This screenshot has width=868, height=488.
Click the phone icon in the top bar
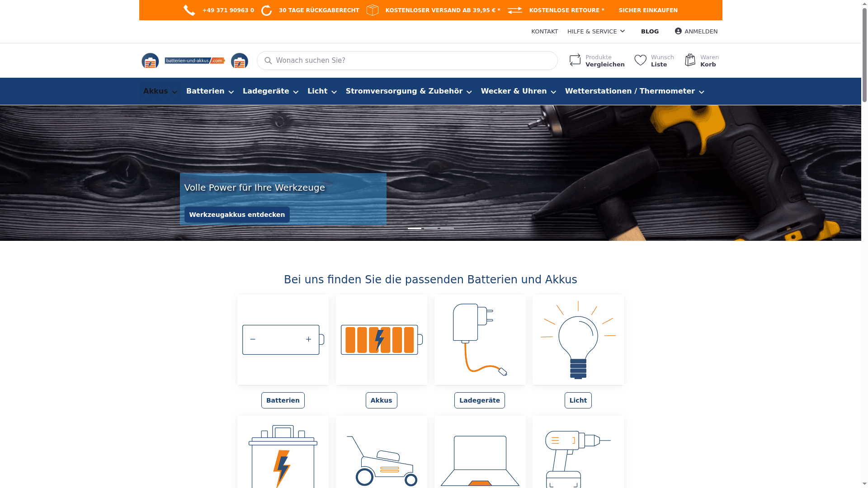coord(189,10)
